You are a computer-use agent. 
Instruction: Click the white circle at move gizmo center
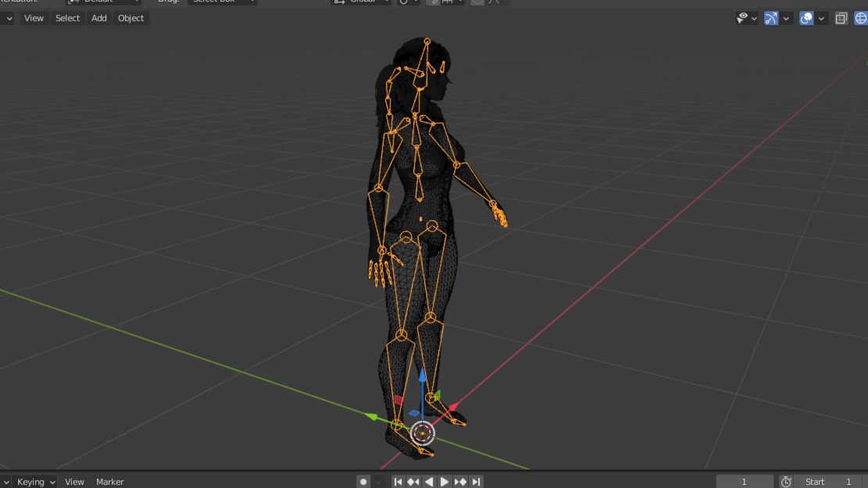point(423,433)
